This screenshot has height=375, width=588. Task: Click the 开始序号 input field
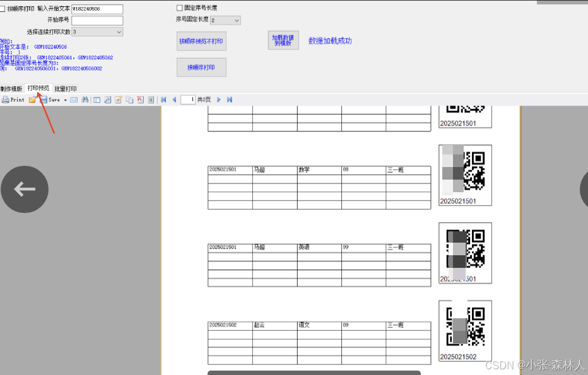97,20
